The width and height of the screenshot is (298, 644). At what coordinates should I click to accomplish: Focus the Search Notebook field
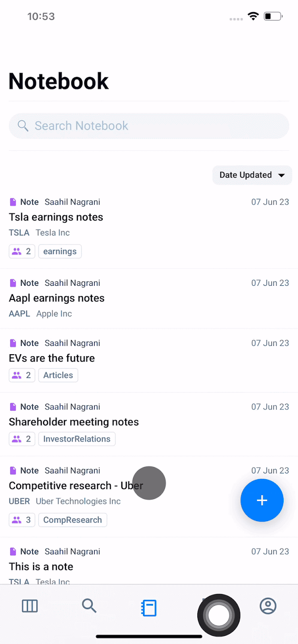click(x=149, y=126)
